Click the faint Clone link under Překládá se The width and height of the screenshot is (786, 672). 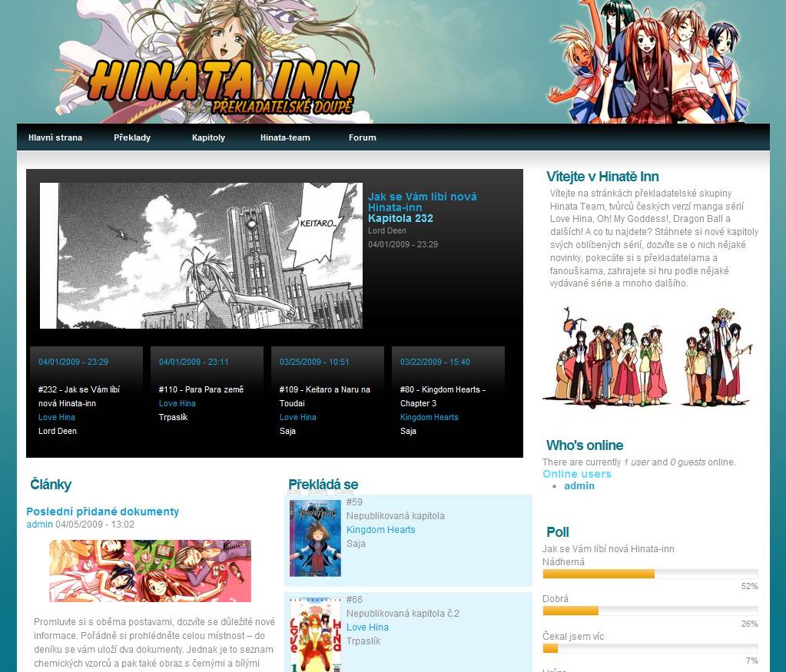(344, 492)
